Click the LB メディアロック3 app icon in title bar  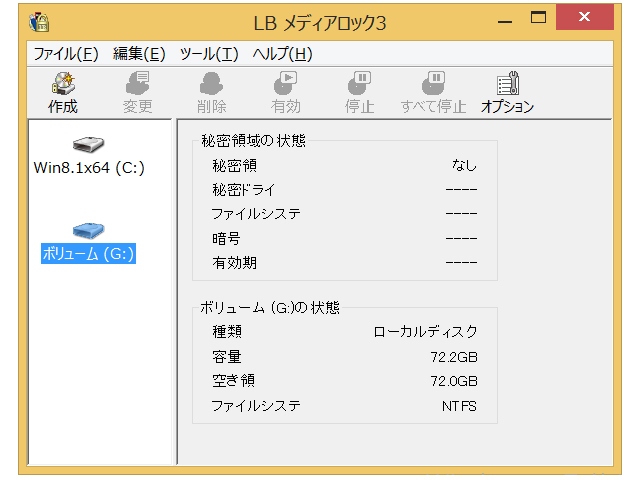tap(39, 22)
